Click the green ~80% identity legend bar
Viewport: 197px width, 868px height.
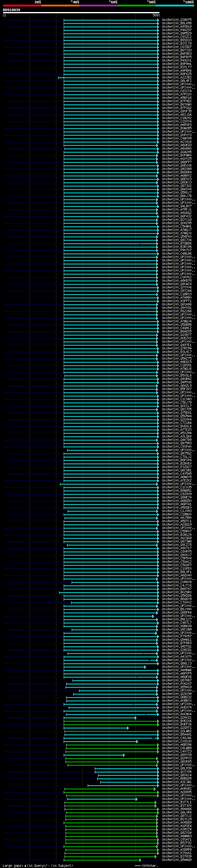(137, 6)
